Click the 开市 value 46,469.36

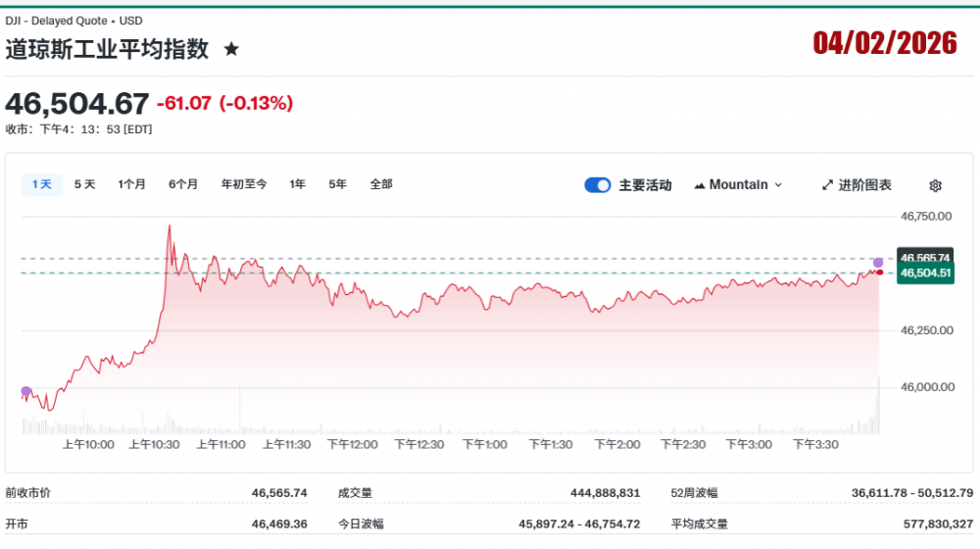pos(279,524)
